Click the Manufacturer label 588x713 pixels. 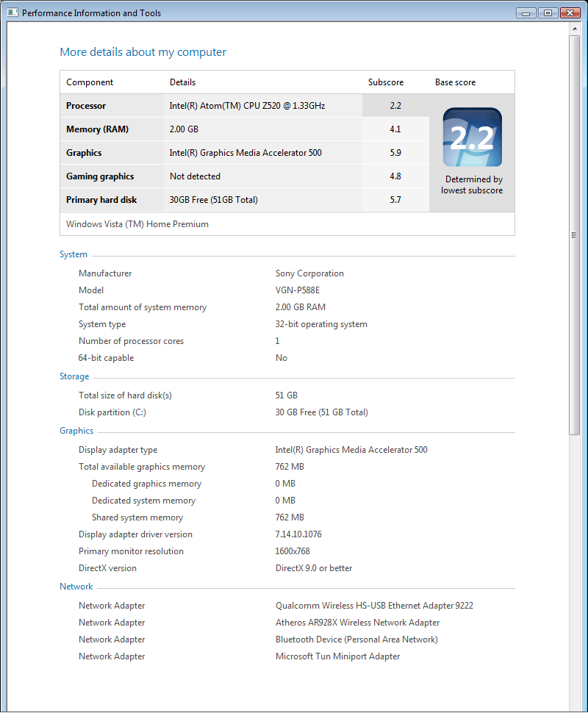[105, 273]
